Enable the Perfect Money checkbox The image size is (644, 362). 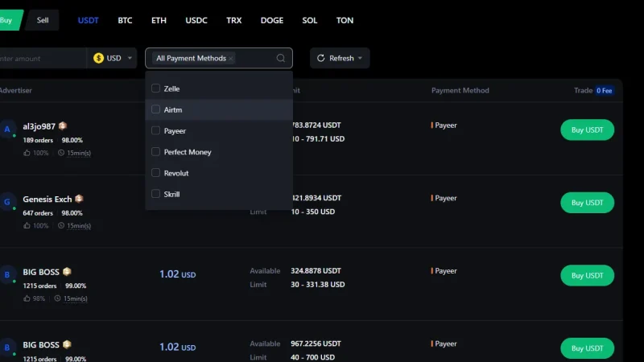155,151
